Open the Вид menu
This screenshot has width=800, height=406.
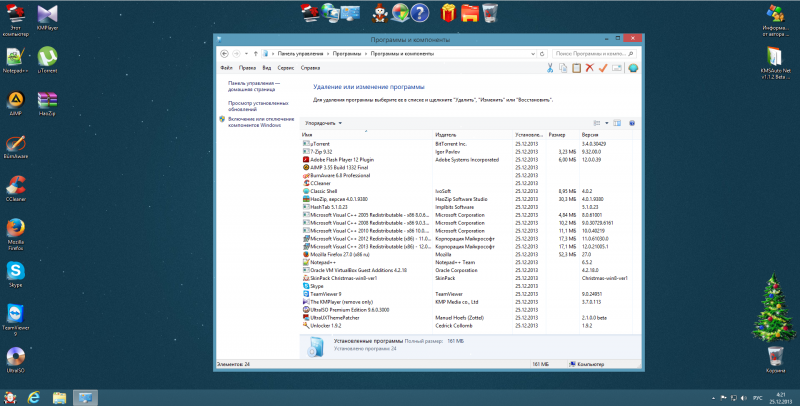(267, 68)
